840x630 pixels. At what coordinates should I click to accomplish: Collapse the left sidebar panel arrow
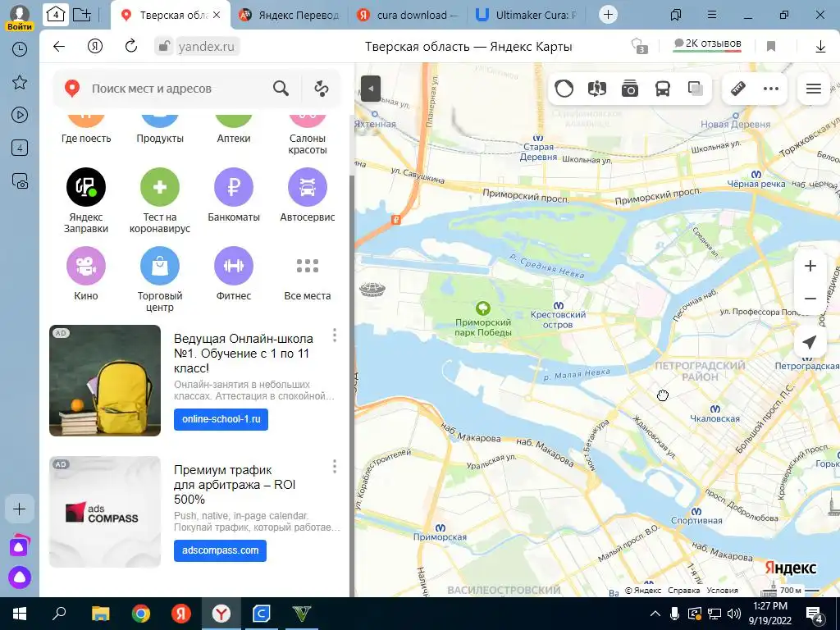click(371, 89)
